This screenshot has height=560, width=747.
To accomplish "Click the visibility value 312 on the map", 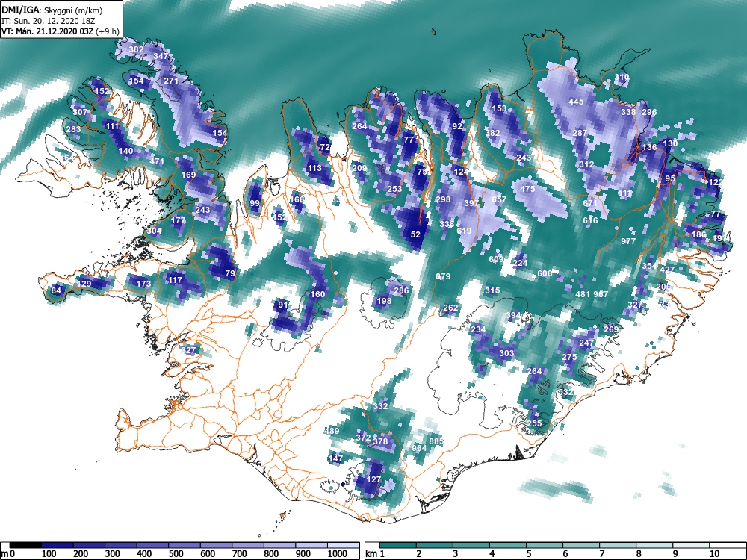I will pyautogui.click(x=586, y=164).
